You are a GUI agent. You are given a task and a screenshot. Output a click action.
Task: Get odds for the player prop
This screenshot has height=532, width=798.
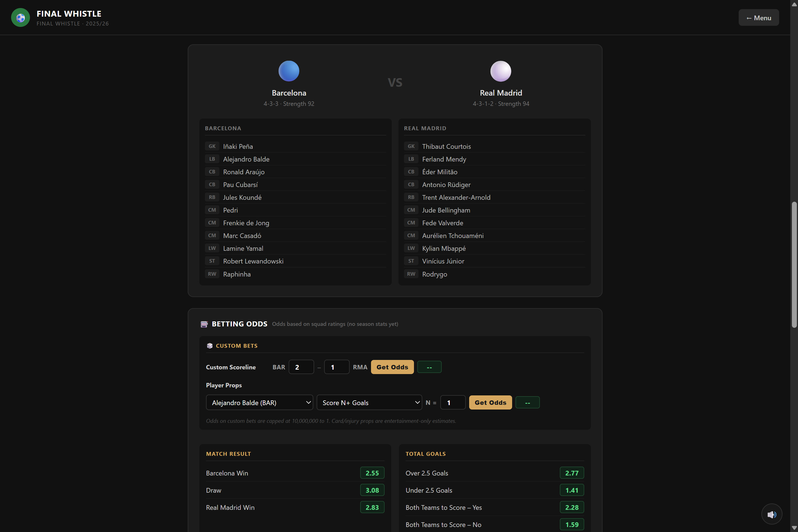coord(490,402)
